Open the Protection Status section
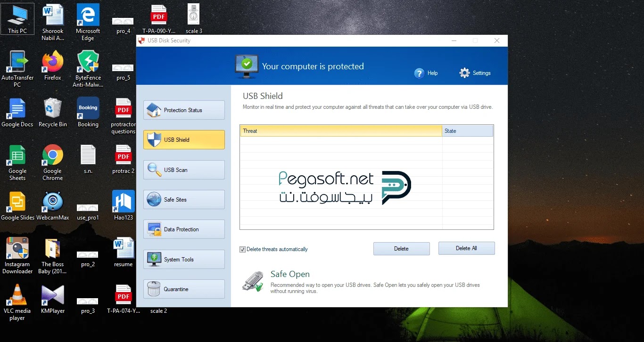This screenshot has height=342, width=644. coord(184,110)
